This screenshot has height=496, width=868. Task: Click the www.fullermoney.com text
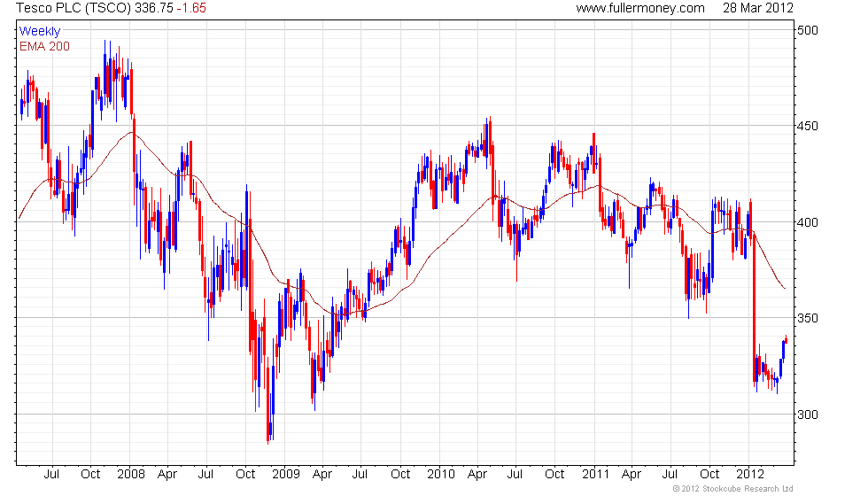(640, 8)
